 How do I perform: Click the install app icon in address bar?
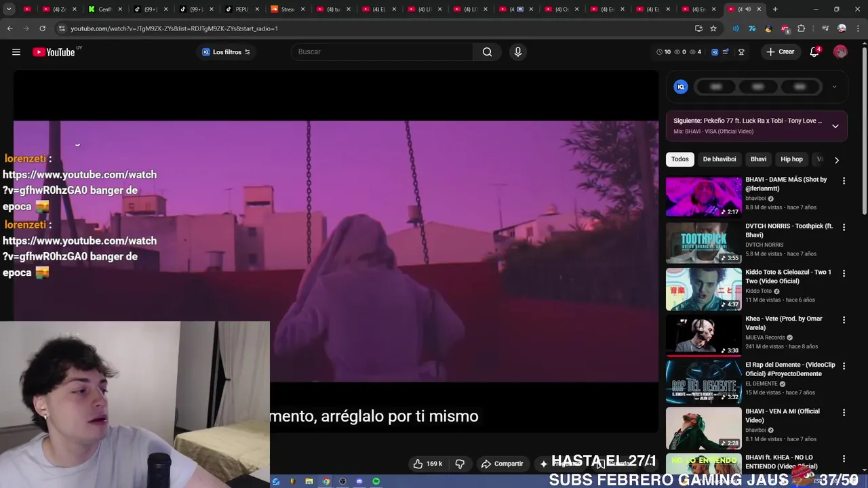click(x=698, y=28)
